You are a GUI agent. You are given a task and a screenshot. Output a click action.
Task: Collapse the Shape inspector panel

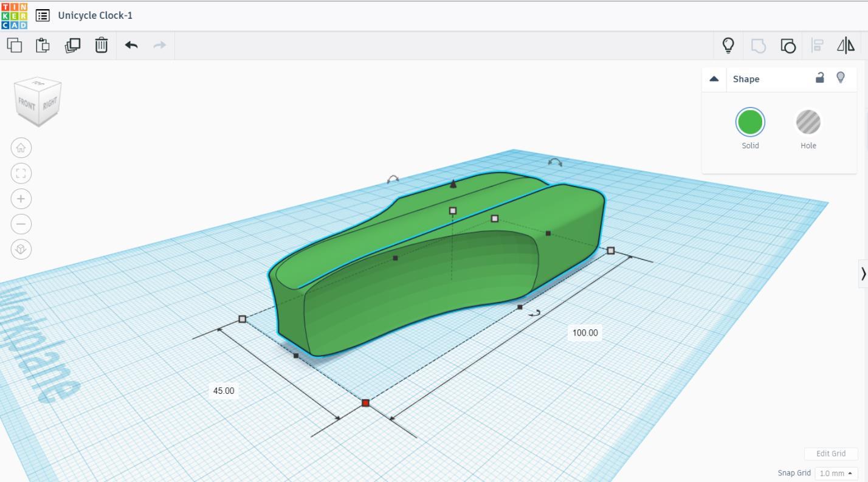tap(714, 79)
